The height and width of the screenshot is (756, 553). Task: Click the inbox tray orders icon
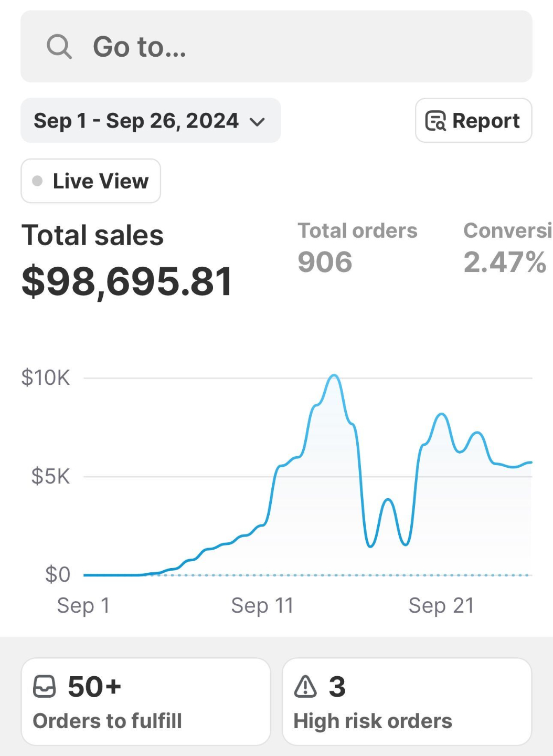coord(44,686)
